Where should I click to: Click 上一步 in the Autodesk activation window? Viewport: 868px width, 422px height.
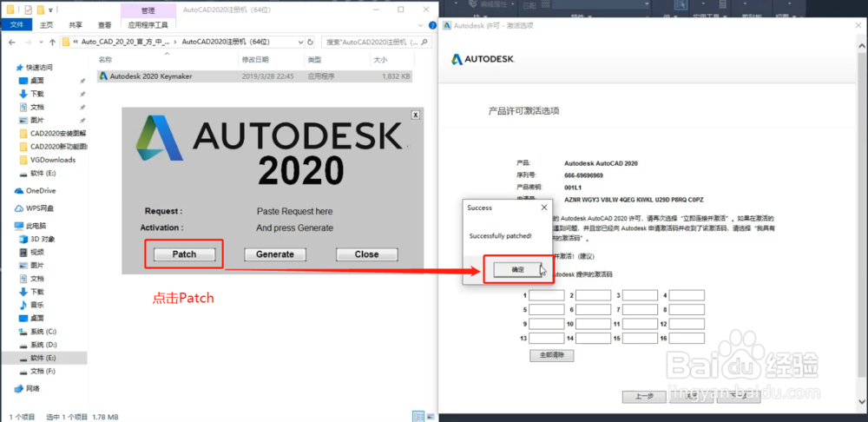point(644,397)
